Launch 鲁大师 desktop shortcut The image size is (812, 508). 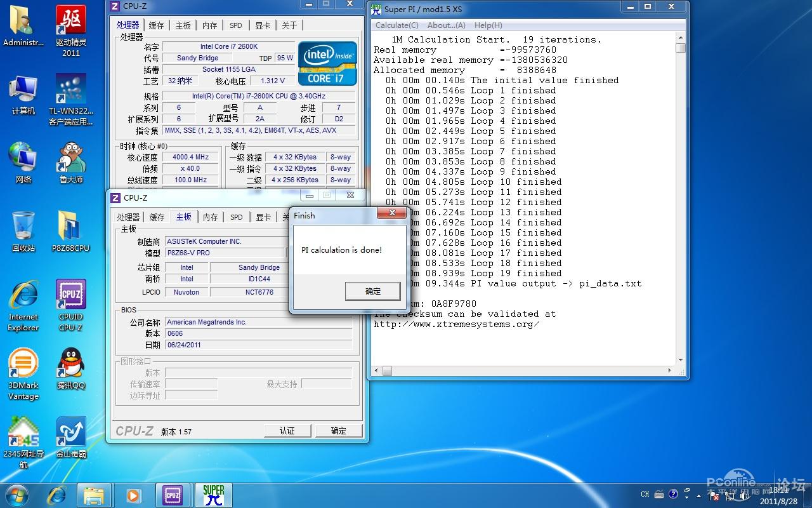[x=71, y=164]
